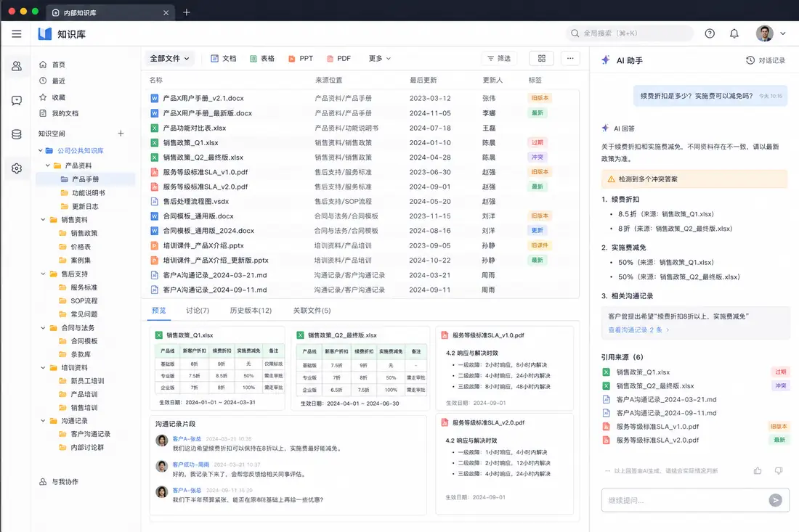This screenshot has height=532, width=799.
Task: Filter by 文档 file type
Action: coord(224,59)
